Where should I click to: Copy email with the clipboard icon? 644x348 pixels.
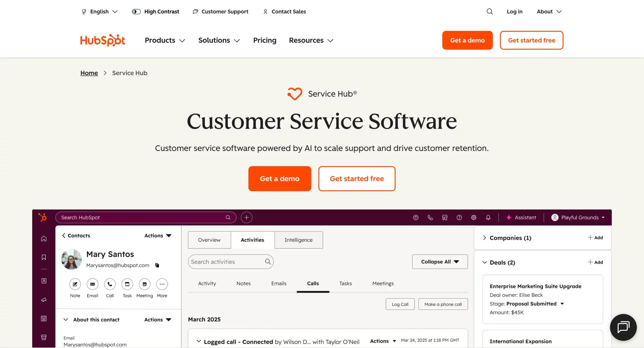157,265
